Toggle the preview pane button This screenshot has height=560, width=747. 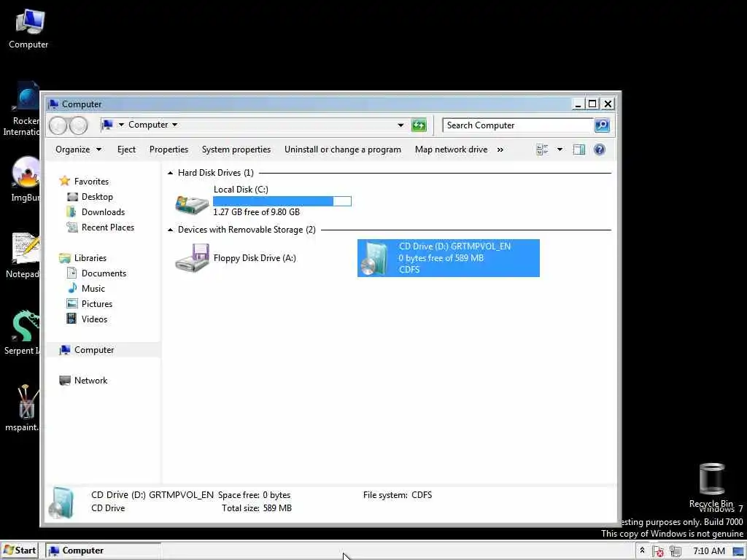click(x=578, y=149)
